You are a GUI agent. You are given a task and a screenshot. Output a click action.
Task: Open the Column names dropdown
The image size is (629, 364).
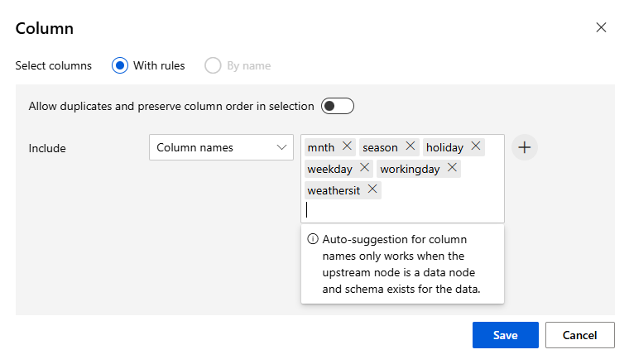coord(222,147)
